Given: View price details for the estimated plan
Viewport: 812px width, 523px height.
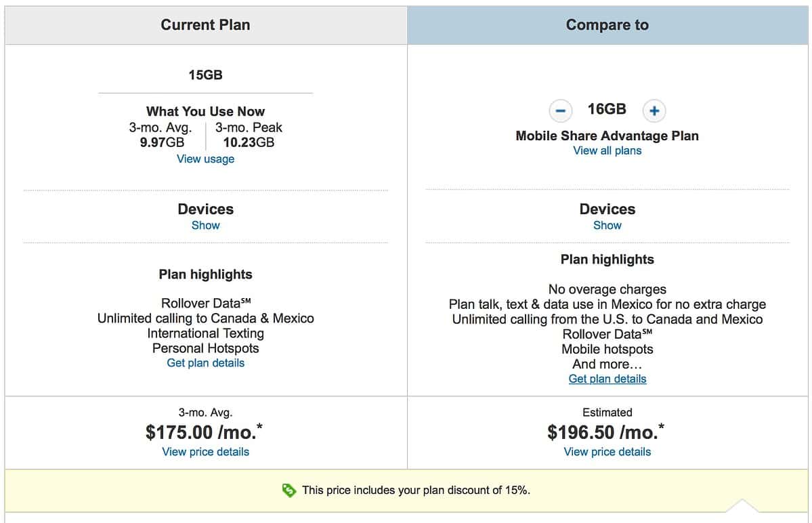Looking at the screenshot, I should [607, 451].
